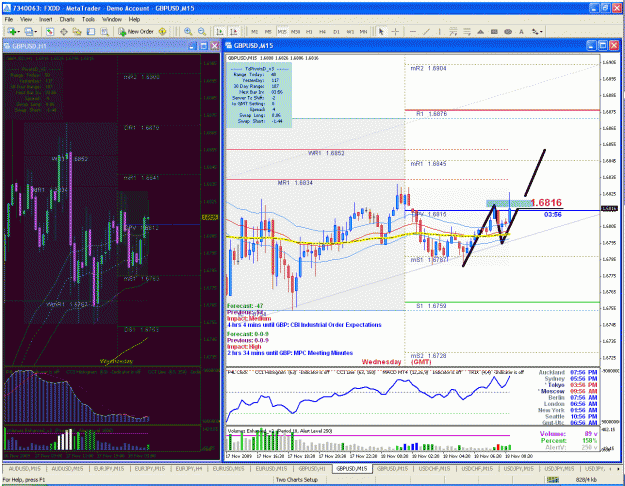The image size is (625, 486).
Task: Open the Data Window toolbar icon
Action: (x=63, y=31)
